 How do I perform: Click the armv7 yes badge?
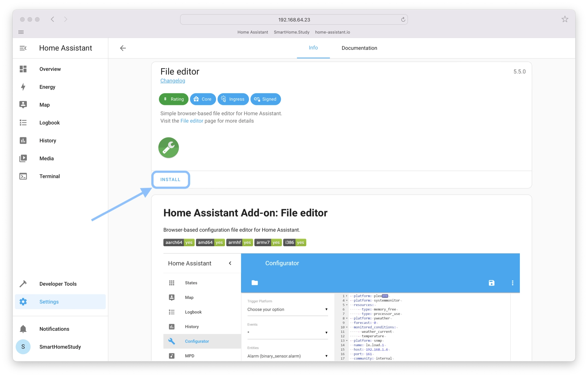click(268, 243)
